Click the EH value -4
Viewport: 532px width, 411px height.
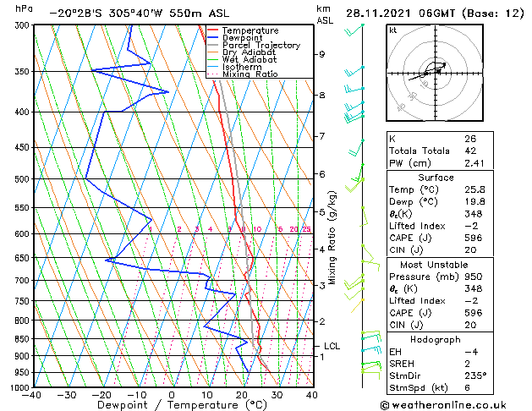tap(471, 352)
